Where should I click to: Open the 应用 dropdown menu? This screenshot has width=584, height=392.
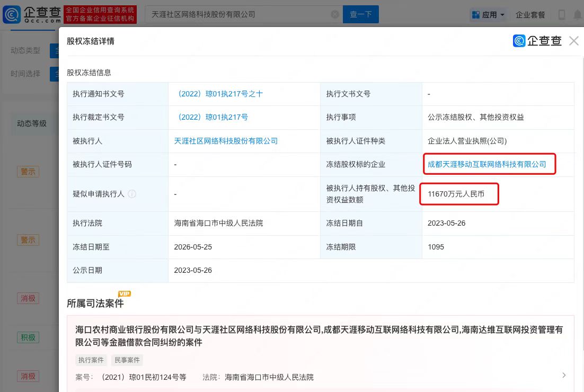(488, 14)
